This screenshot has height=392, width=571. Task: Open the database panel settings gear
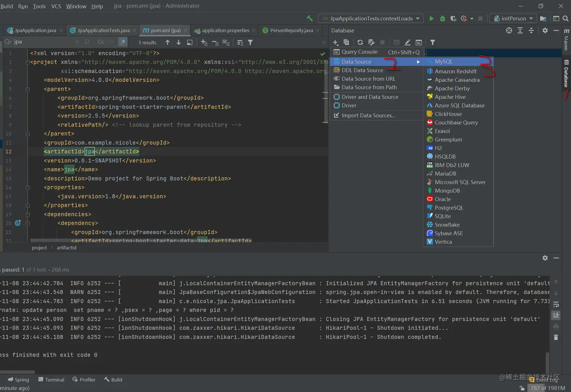(545, 31)
